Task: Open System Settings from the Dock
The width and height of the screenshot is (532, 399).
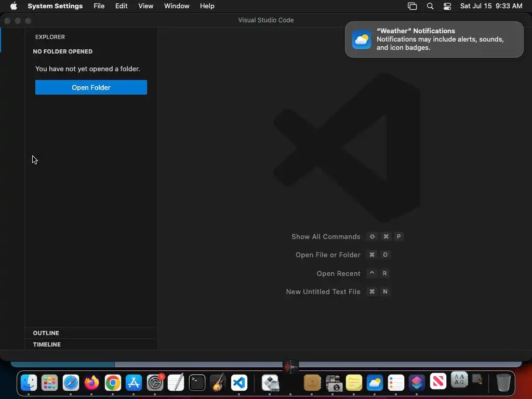Action: point(155,383)
